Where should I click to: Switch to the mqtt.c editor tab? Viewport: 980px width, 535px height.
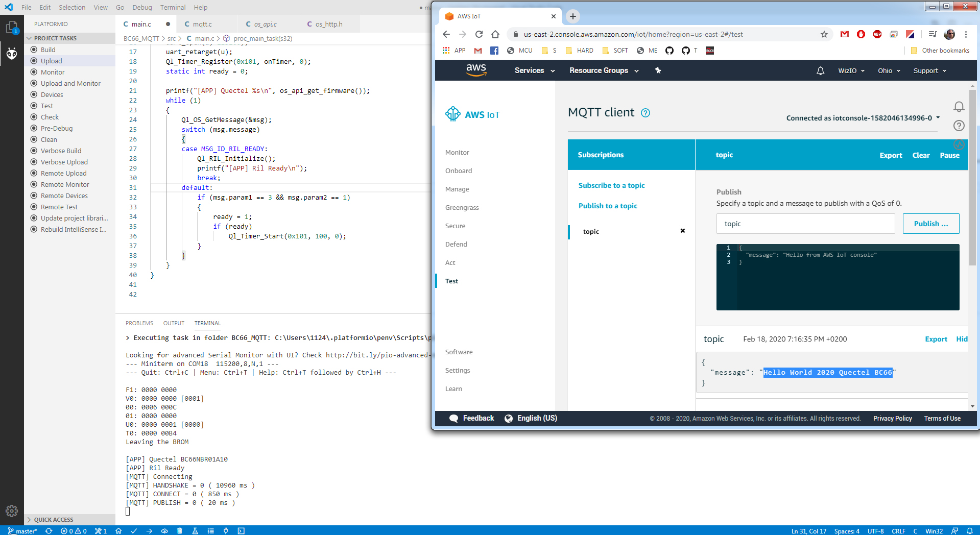tap(202, 24)
